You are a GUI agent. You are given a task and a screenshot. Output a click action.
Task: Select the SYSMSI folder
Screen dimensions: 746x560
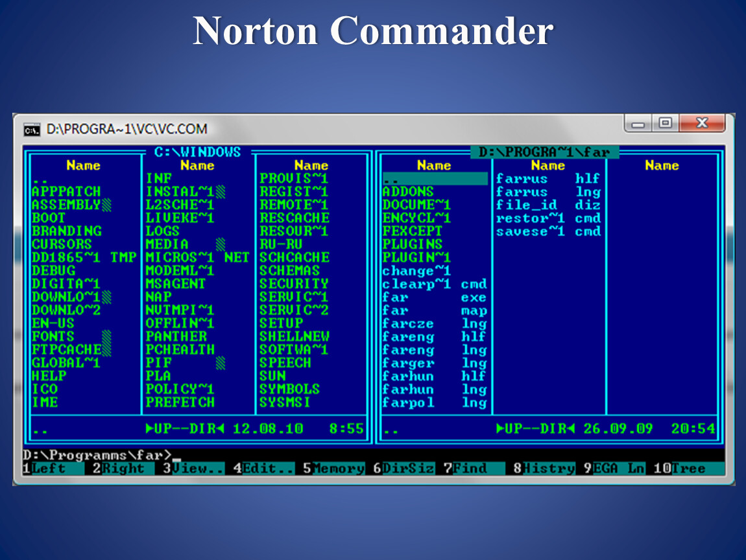coord(285,402)
